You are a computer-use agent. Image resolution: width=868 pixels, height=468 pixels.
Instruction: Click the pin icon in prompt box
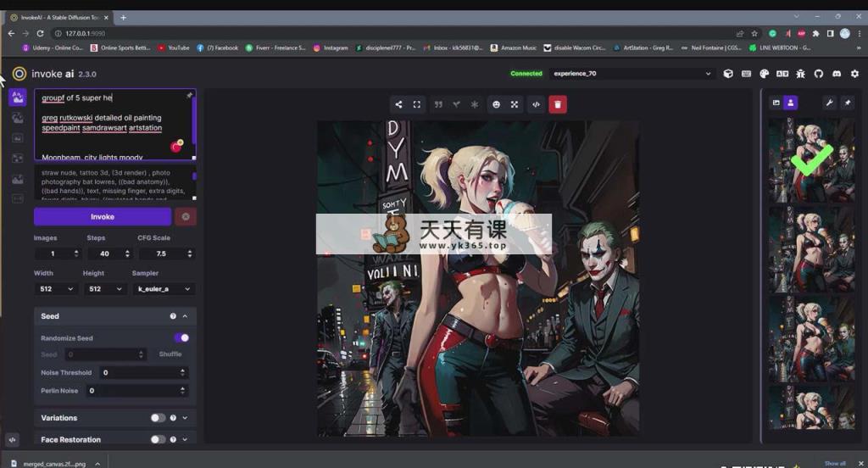189,96
